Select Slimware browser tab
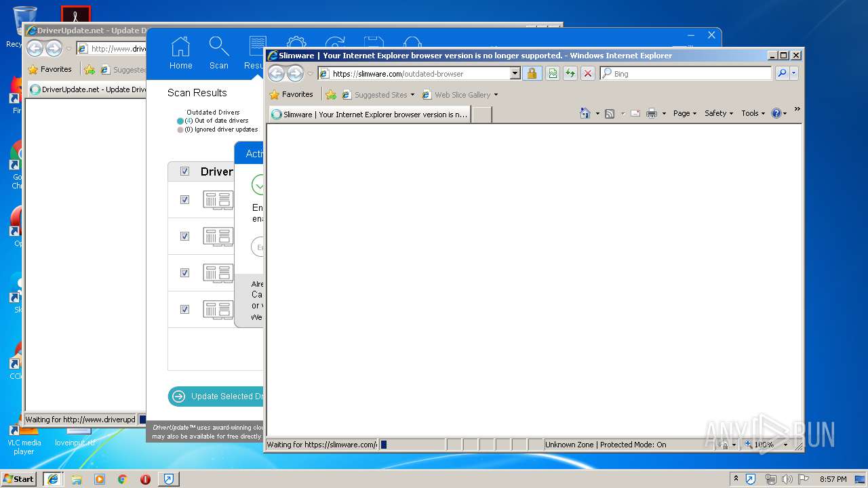 coord(370,115)
